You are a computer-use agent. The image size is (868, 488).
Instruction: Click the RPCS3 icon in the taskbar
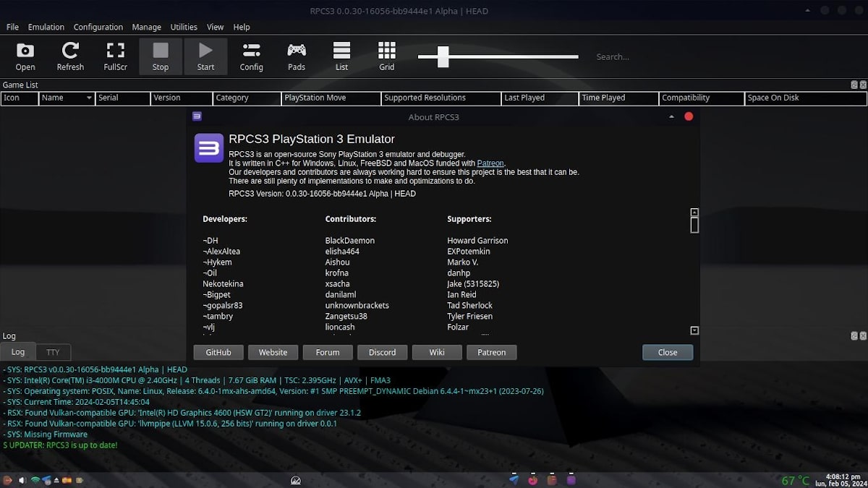(x=571, y=479)
